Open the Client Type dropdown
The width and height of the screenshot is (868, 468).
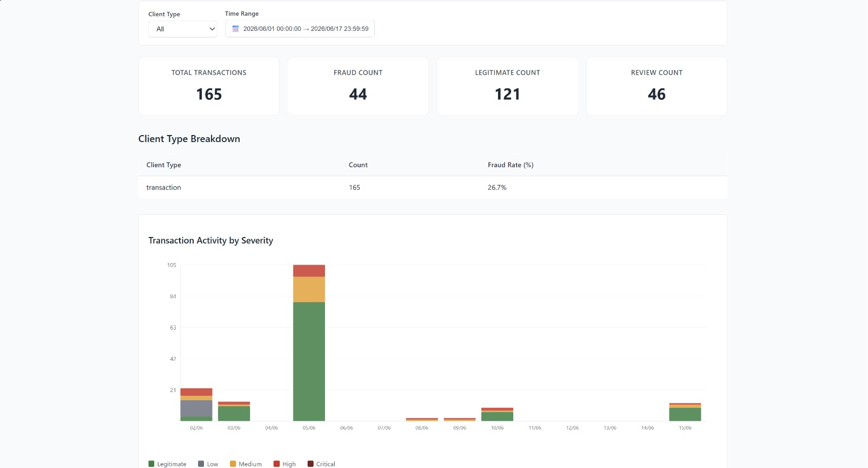pyautogui.click(x=182, y=29)
